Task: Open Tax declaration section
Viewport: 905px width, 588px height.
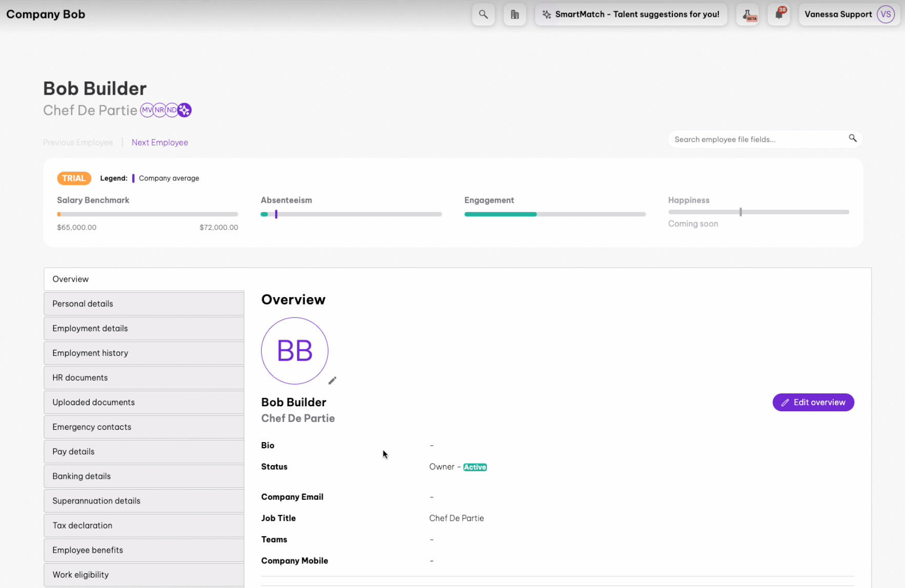Action: tap(144, 525)
